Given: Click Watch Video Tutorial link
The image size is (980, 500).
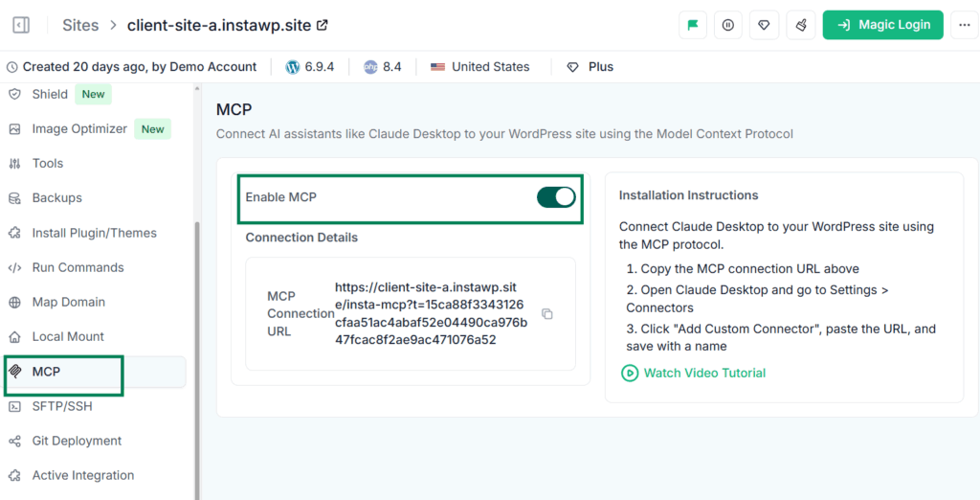Looking at the screenshot, I should tap(704, 373).
